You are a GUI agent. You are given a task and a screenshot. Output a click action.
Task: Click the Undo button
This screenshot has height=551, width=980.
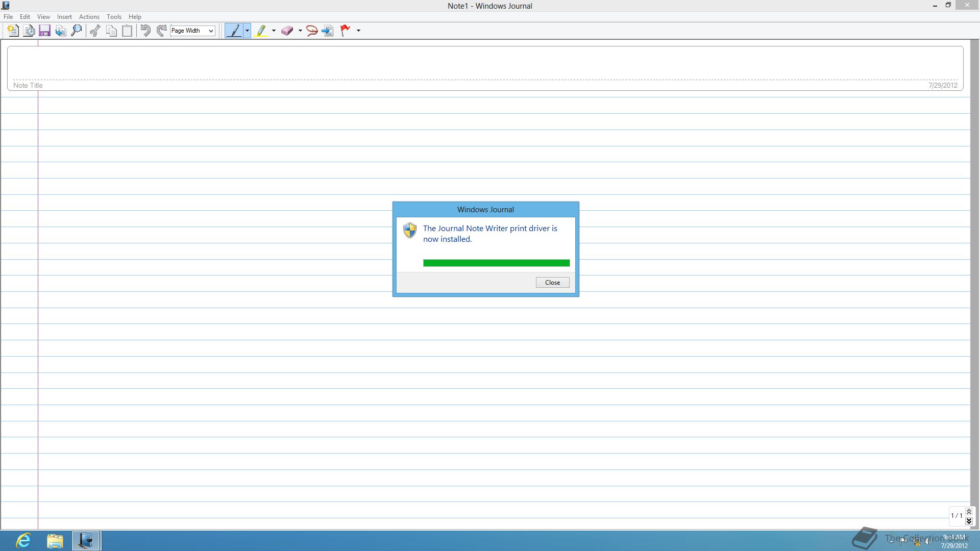point(145,31)
